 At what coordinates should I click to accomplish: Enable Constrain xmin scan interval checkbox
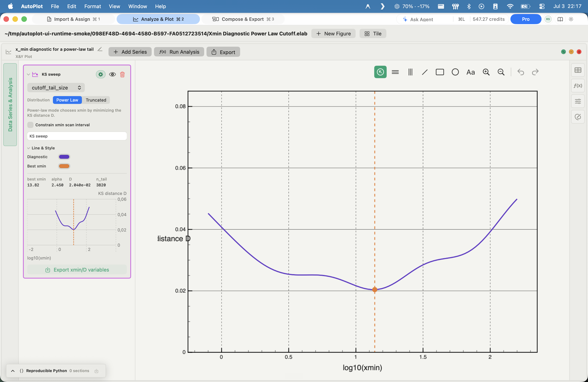pos(30,125)
